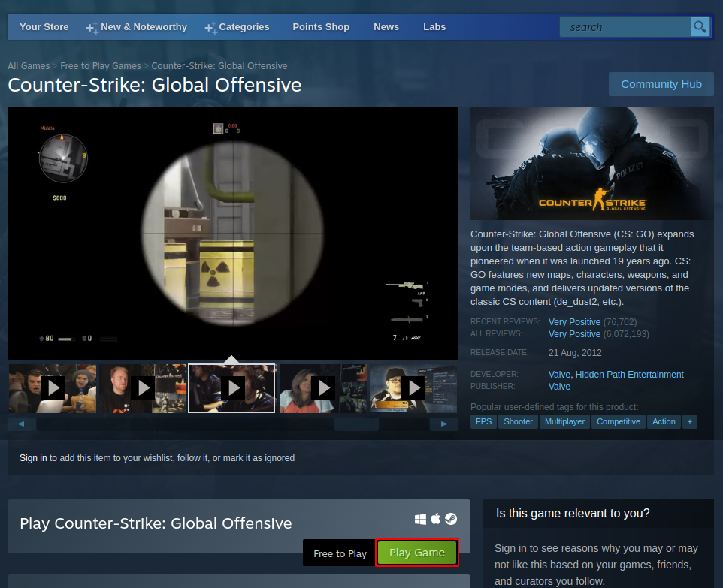Open the Community Hub

pyautogui.click(x=661, y=83)
